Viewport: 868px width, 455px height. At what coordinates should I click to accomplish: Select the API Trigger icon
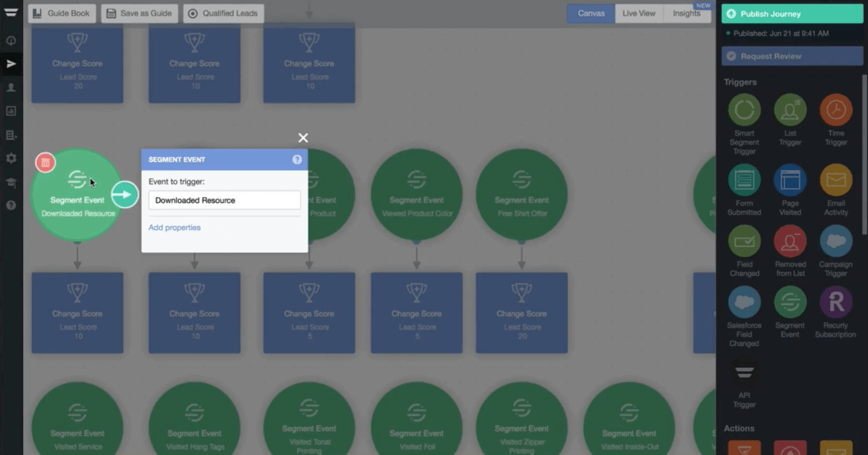744,372
